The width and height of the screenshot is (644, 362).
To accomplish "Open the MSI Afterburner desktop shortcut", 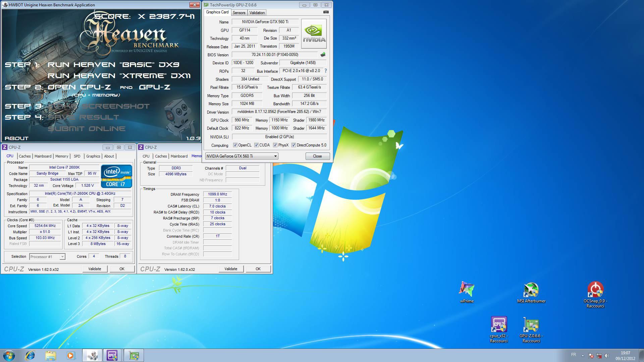I will click(x=531, y=292).
